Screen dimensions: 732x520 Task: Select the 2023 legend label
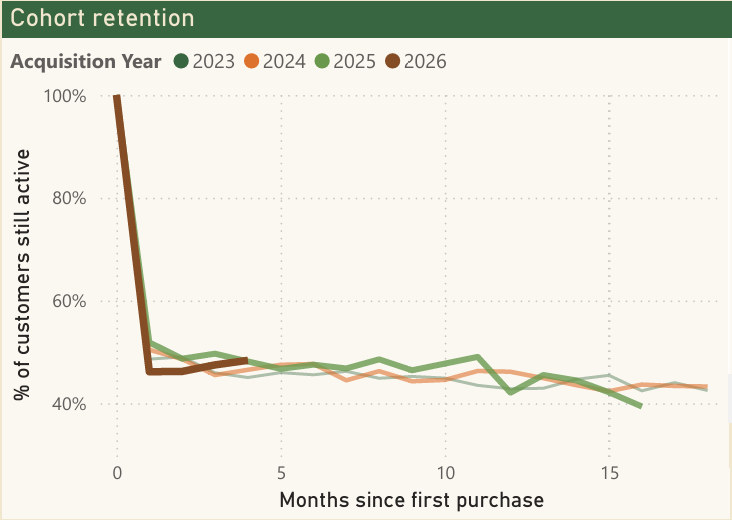[x=212, y=62]
